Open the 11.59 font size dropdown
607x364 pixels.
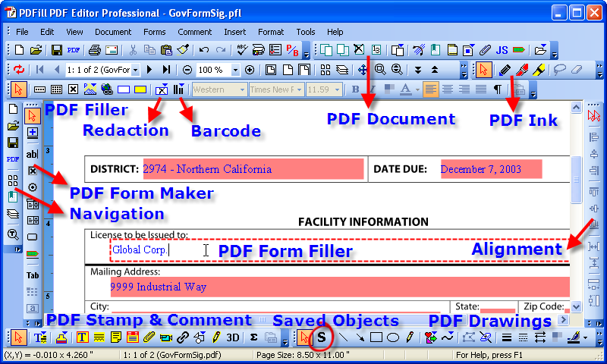click(x=337, y=89)
